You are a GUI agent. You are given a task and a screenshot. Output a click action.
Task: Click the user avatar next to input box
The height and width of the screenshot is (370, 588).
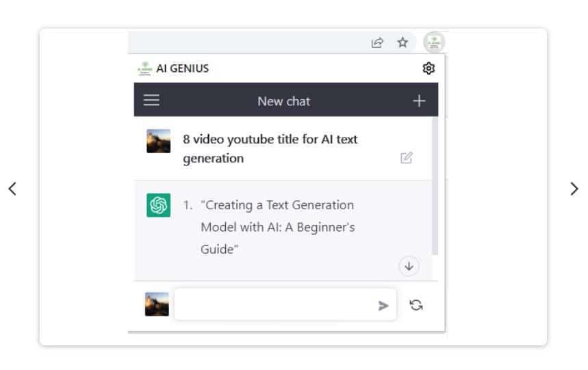pyautogui.click(x=157, y=304)
